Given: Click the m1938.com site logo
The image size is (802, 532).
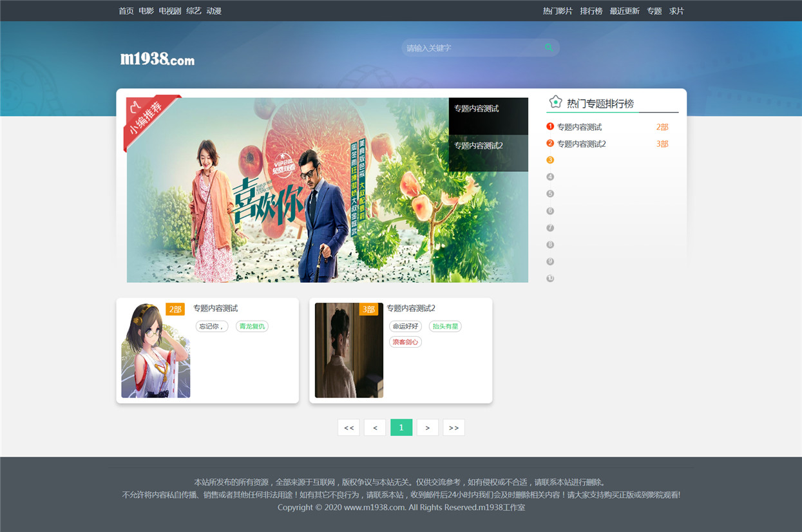Looking at the screenshot, I should [x=157, y=59].
